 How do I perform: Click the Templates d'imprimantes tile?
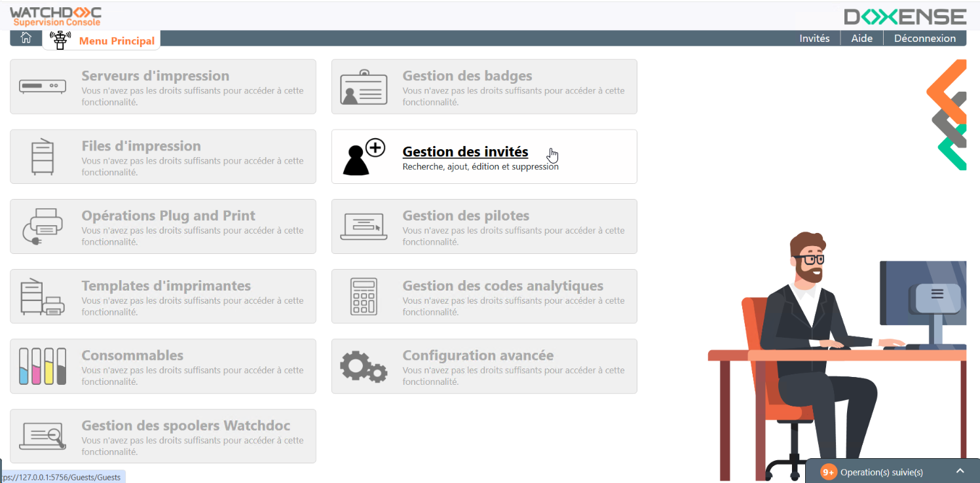(162, 296)
